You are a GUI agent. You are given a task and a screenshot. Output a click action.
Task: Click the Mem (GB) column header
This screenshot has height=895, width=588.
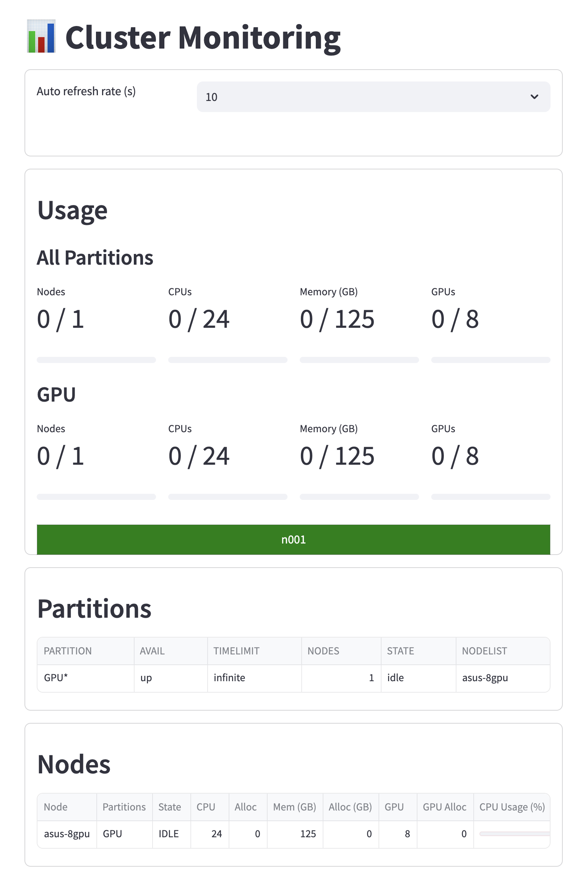coord(294,807)
